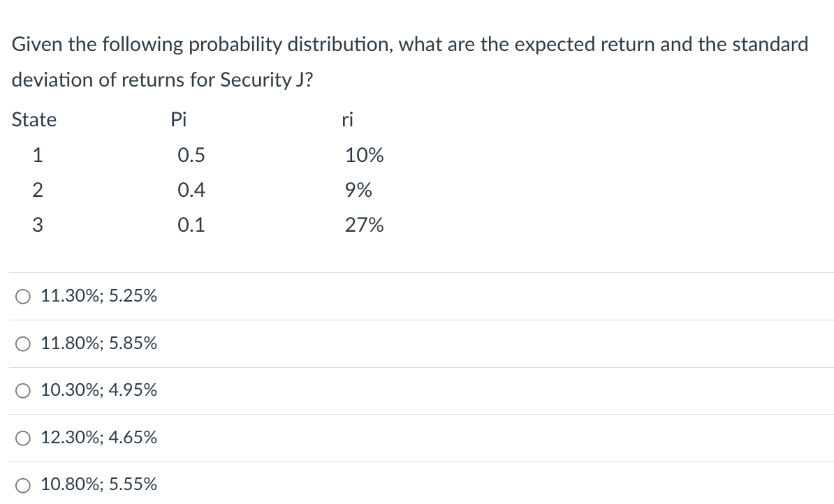Click the radio circle beside 12.30%; 4.65%
The height and width of the screenshot is (504, 834).
coord(23,437)
